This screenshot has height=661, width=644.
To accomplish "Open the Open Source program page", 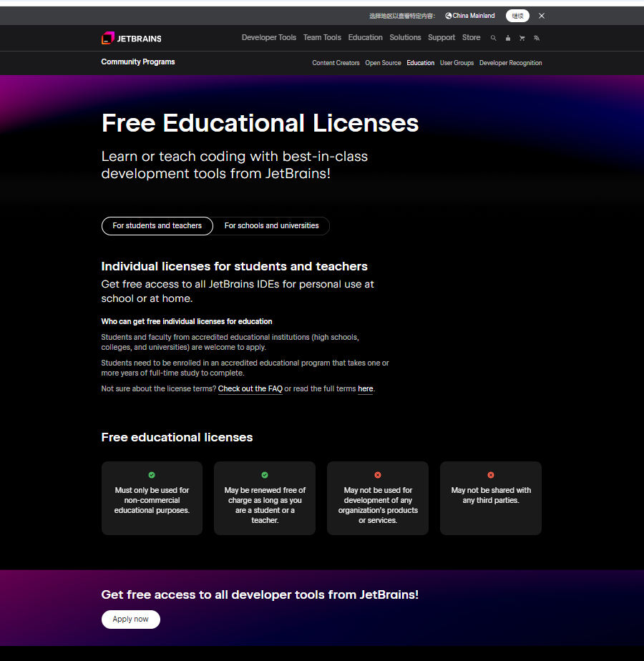I will [x=383, y=63].
